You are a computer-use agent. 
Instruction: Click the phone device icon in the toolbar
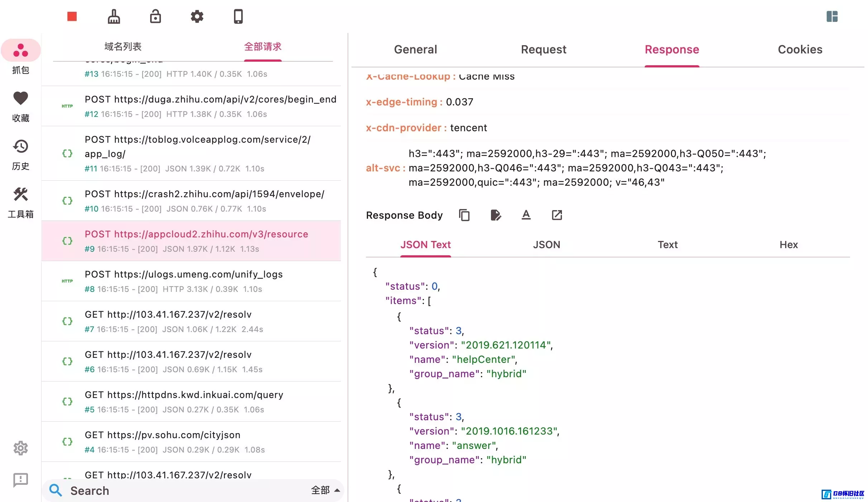click(238, 16)
